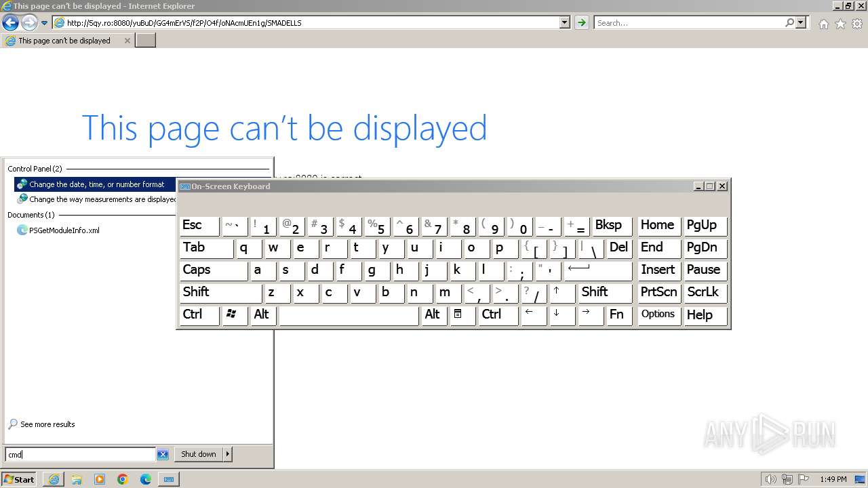Click the Del key on On-Screen Keyboard

coord(619,248)
